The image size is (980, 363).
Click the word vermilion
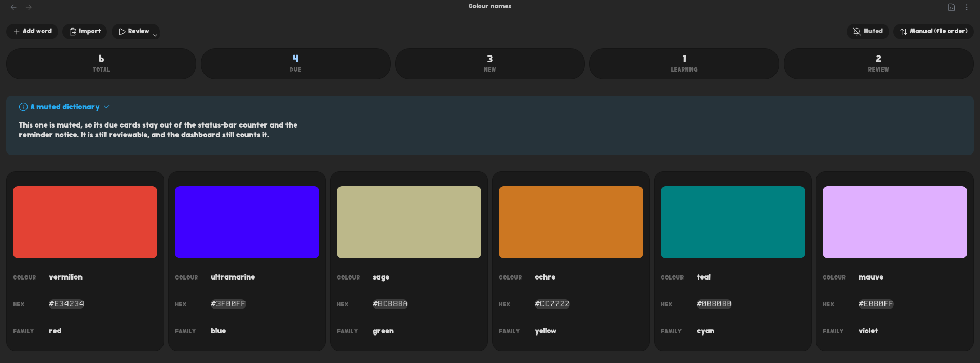coord(65,277)
